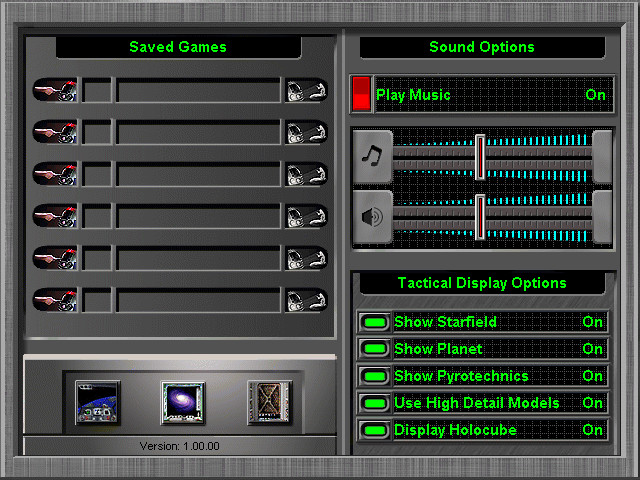Select the third saved-game name field
The height and width of the screenshot is (480, 640).
pyautogui.click(x=198, y=174)
